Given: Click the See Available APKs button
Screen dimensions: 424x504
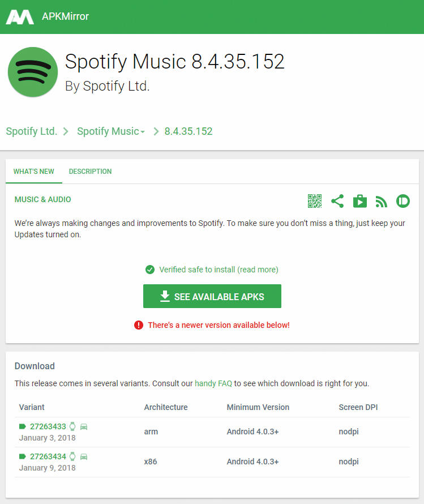Looking at the screenshot, I should 212,296.
